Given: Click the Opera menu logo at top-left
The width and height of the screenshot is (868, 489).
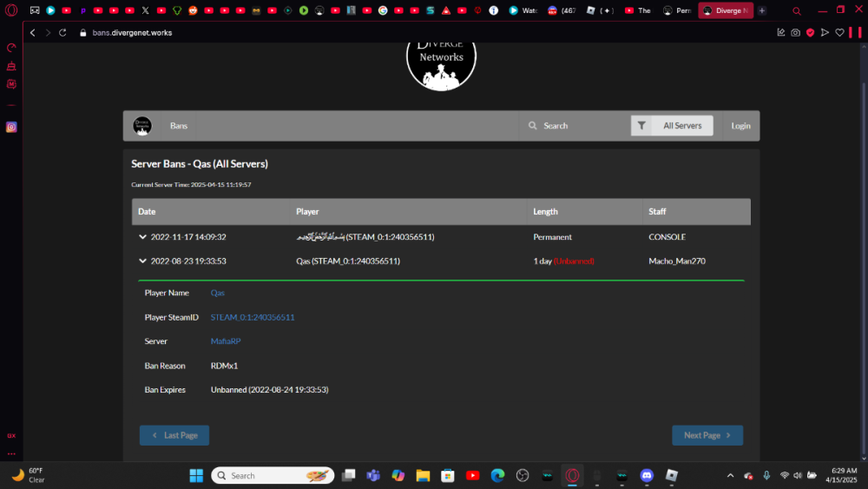Looking at the screenshot, I should coord(11,10).
